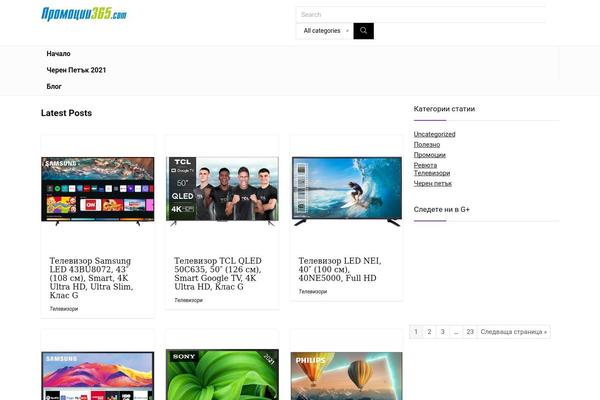600x400 pixels.
Task: Open the Промоции365.com logo homepage
Action: pyautogui.click(x=84, y=14)
